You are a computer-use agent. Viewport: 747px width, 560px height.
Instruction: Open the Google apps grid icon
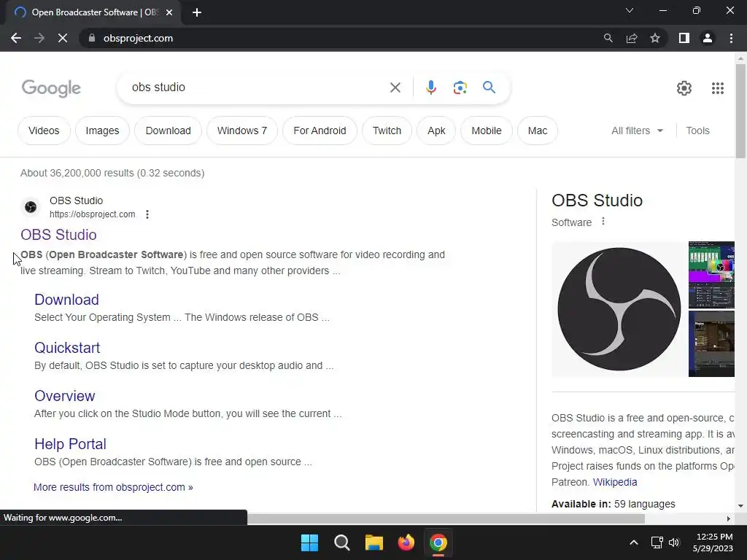718,88
